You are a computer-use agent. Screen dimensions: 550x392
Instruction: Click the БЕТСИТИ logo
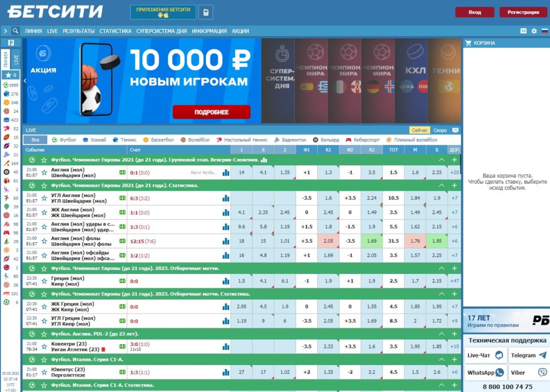pyautogui.click(x=55, y=12)
